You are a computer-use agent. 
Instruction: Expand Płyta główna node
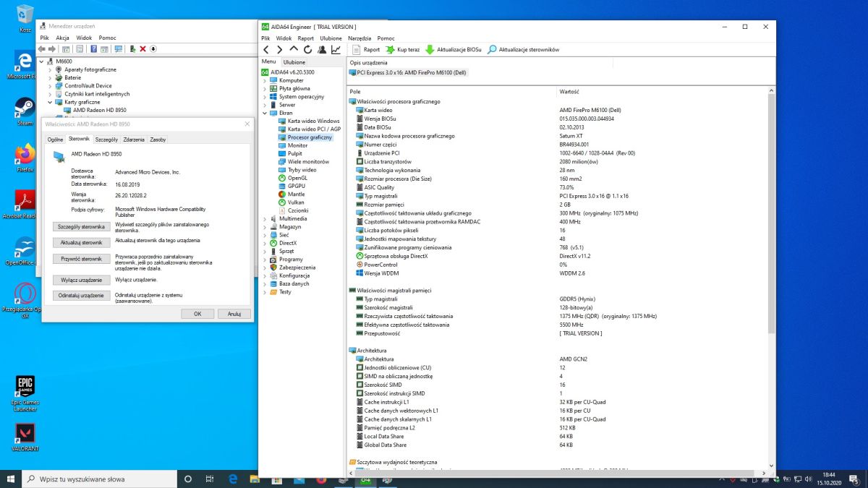(265, 88)
